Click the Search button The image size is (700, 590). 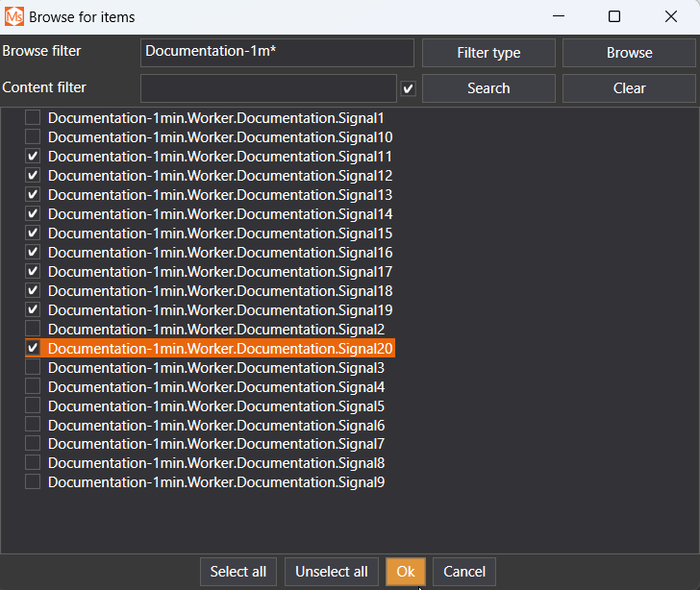pos(488,88)
